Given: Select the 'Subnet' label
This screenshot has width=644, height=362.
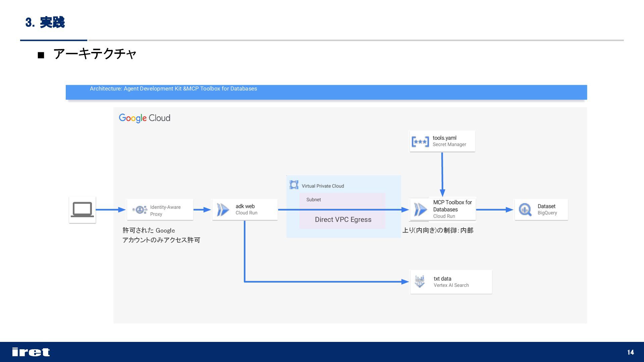Looking at the screenshot, I should [314, 199].
